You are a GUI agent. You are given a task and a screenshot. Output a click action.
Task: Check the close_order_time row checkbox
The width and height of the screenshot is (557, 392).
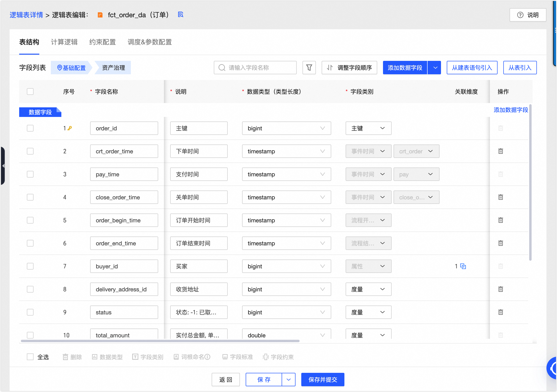(x=30, y=197)
